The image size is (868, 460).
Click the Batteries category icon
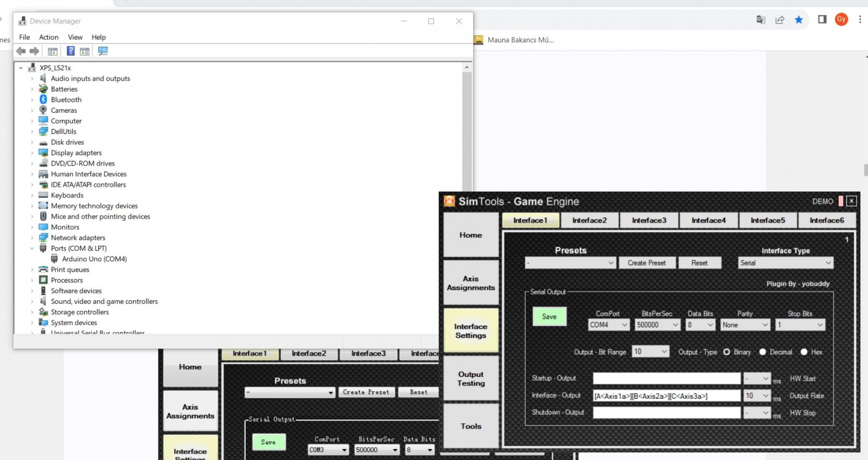pyautogui.click(x=43, y=89)
